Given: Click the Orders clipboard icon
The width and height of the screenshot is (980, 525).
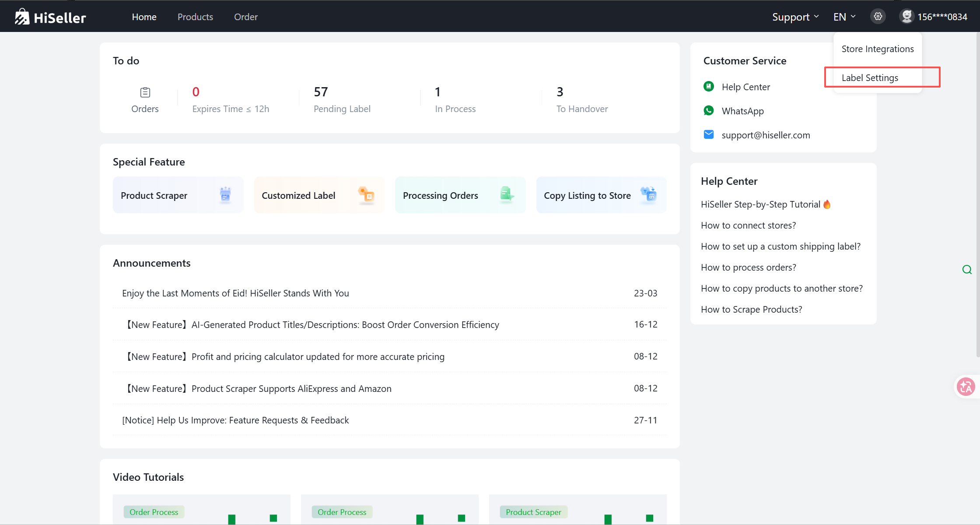Looking at the screenshot, I should pos(145,92).
